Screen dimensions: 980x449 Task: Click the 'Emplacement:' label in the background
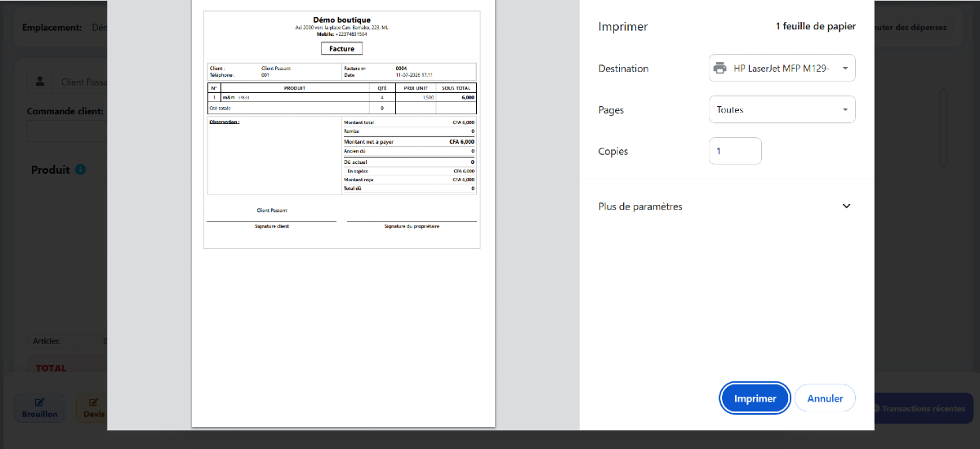click(x=52, y=27)
